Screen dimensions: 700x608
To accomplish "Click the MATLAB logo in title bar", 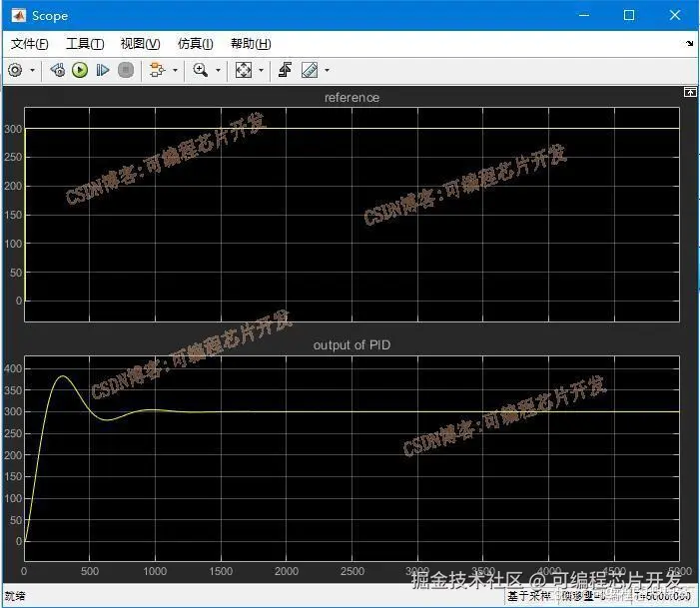I will tap(18, 16).
